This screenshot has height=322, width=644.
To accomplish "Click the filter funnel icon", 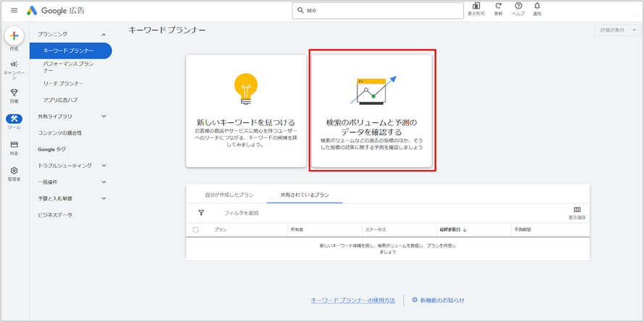I will (201, 213).
